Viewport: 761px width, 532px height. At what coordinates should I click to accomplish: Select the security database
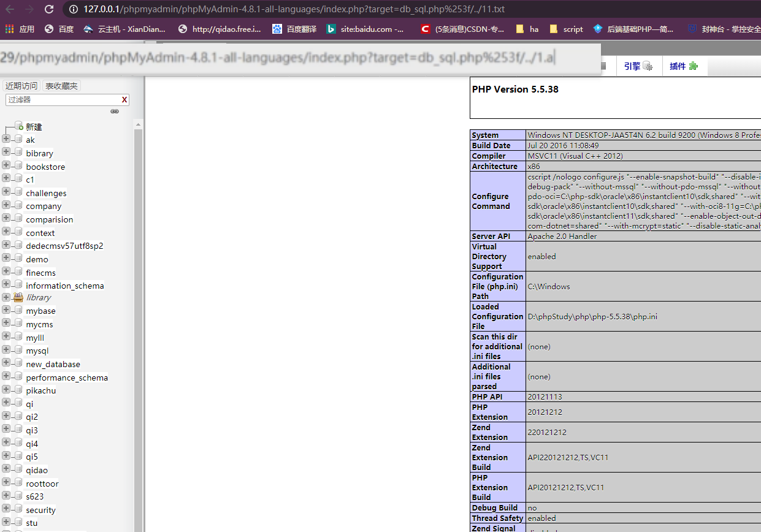pyautogui.click(x=40, y=510)
